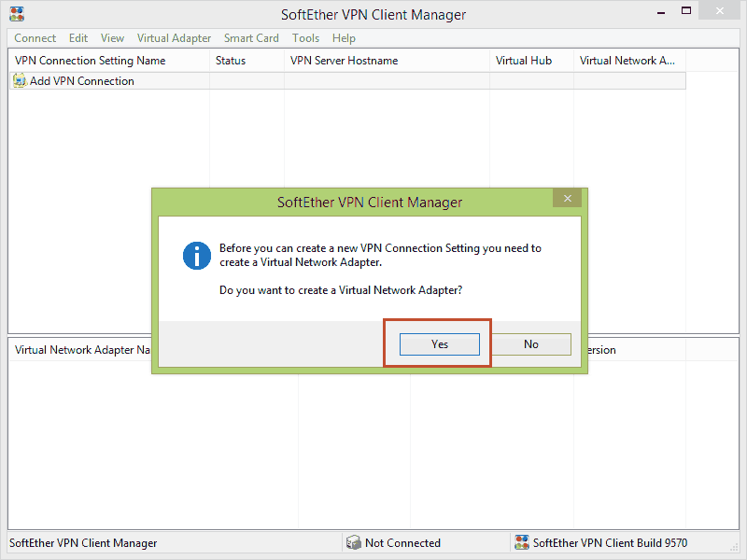Viewport: 747px width, 560px height.
Task: Decline with the No button
Action: tap(531, 344)
